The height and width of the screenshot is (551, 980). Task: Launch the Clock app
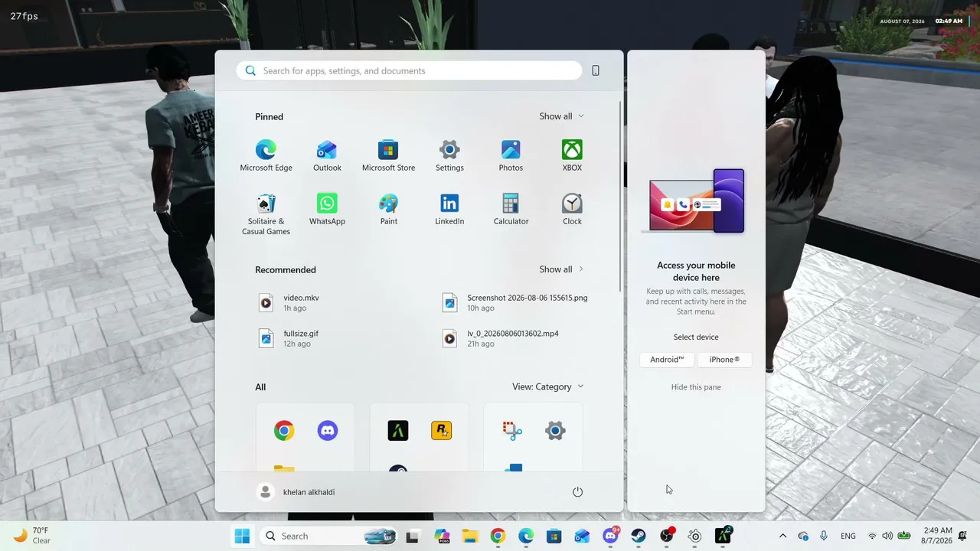point(572,209)
